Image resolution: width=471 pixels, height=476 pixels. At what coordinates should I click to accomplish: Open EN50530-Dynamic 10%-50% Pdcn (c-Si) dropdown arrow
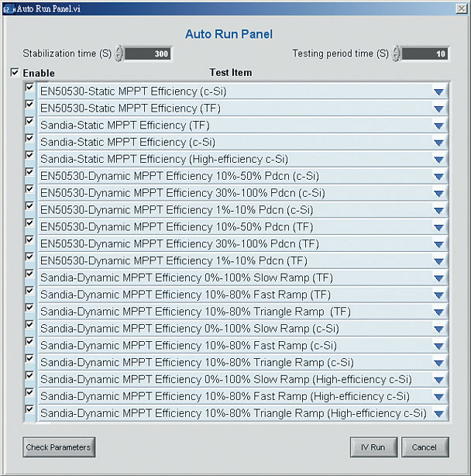point(439,177)
